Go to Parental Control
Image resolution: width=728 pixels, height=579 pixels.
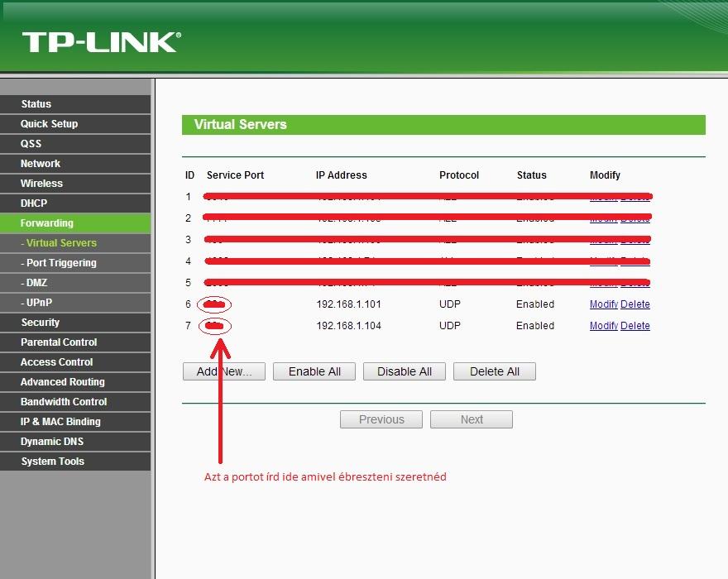pyautogui.click(x=75, y=342)
